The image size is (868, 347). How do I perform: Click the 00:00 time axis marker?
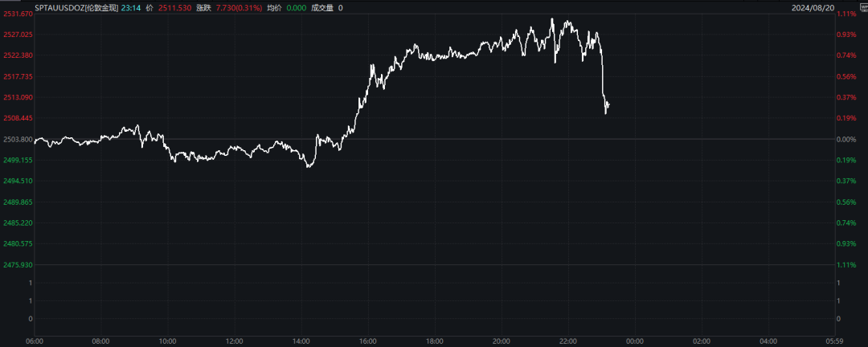(x=634, y=341)
